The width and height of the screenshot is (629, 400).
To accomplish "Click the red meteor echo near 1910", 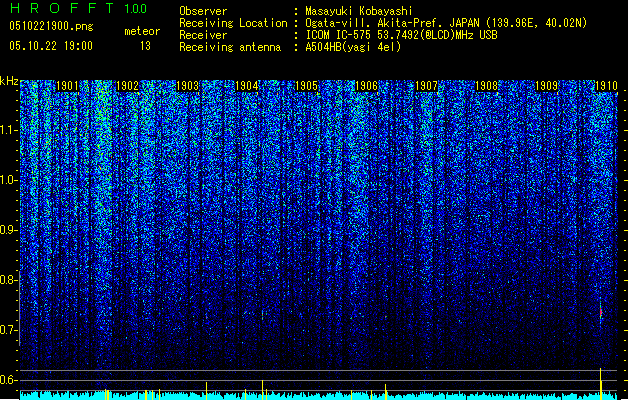I will pos(601,311).
